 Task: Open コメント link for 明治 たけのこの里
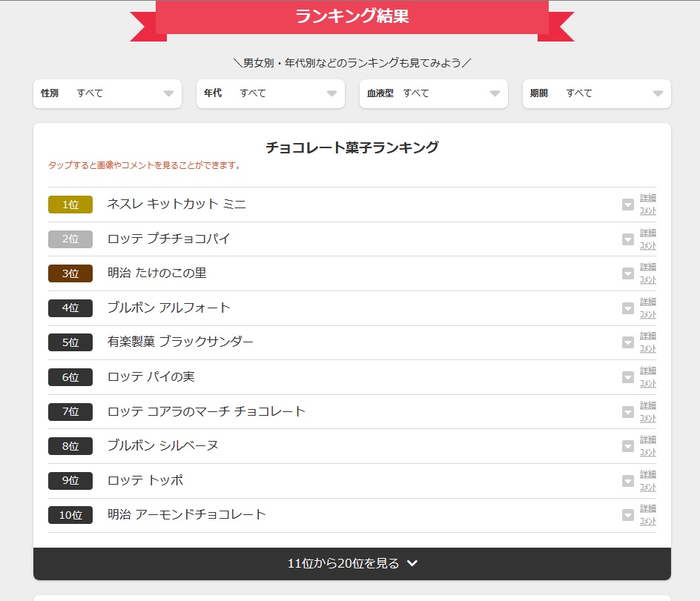pyautogui.click(x=648, y=280)
